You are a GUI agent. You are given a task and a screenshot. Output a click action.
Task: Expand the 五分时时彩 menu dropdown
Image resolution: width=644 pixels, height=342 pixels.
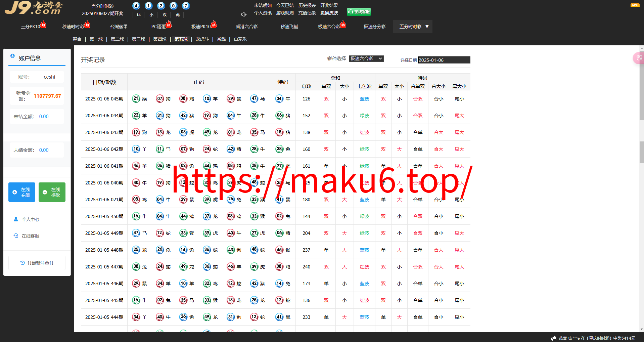pyautogui.click(x=413, y=27)
